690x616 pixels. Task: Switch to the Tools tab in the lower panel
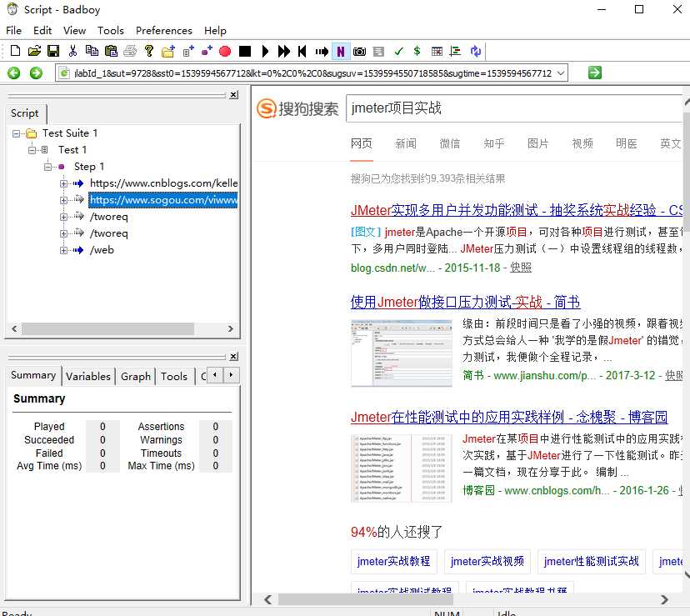[174, 377]
